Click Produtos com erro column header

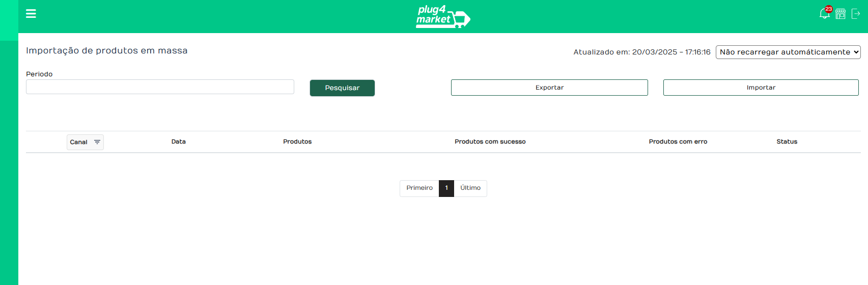pos(678,142)
